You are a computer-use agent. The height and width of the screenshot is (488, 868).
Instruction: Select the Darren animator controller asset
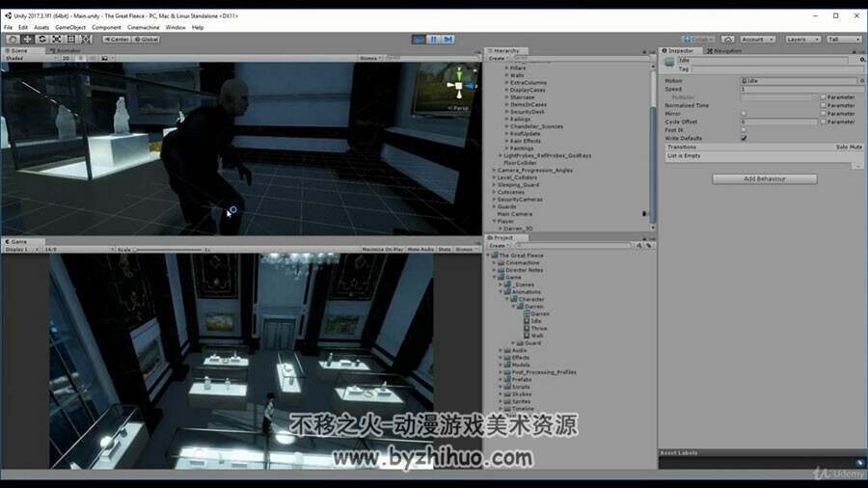tap(536, 313)
